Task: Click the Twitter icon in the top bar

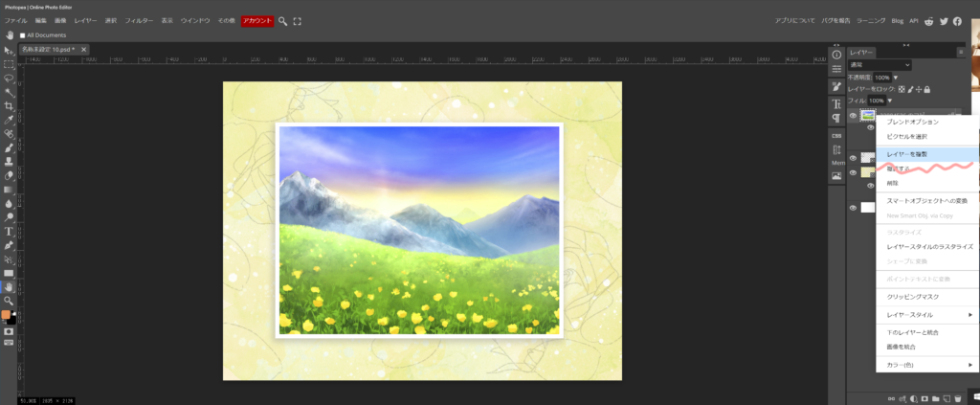Action: (943, 21)
